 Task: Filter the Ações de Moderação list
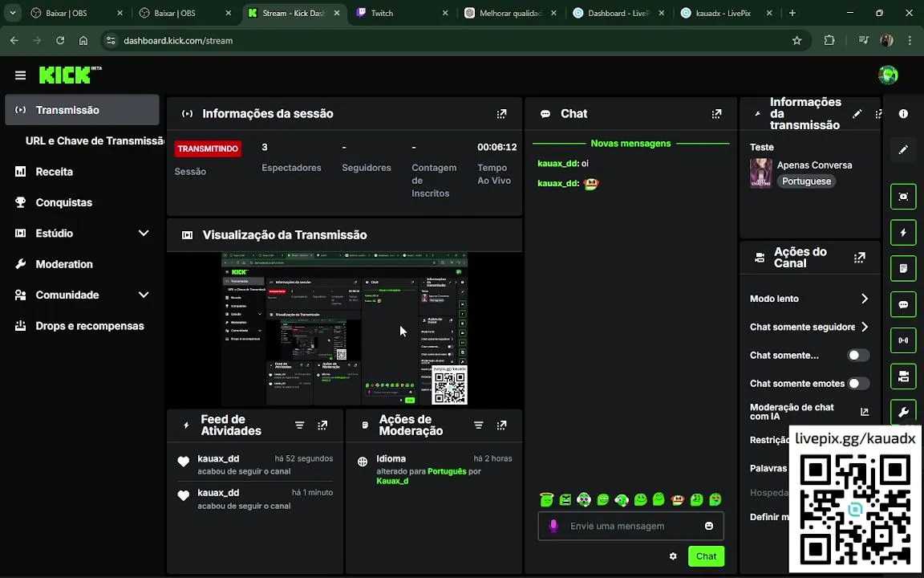(x=479, y=425)
